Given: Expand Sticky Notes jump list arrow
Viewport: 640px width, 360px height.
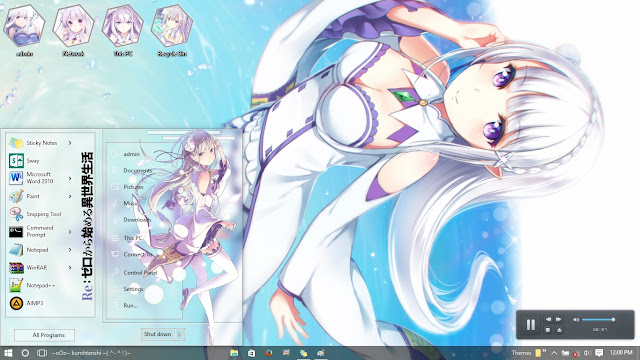Looking at the screenshot, I should tap(70, 143).
